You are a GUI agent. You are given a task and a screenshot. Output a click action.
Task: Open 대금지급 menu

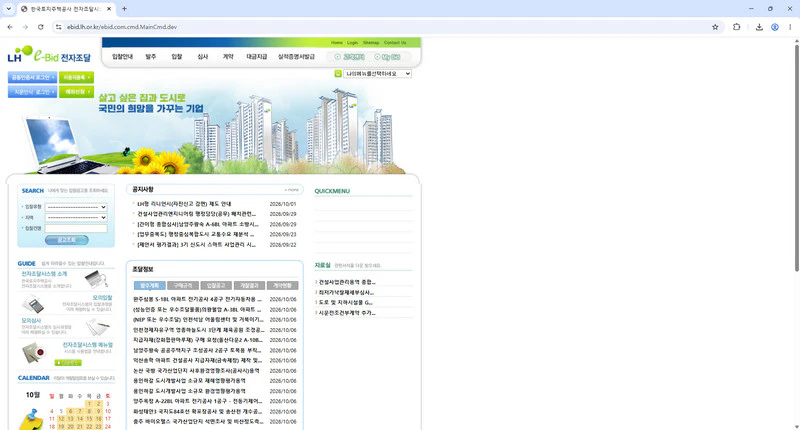[x=257, y=57]
